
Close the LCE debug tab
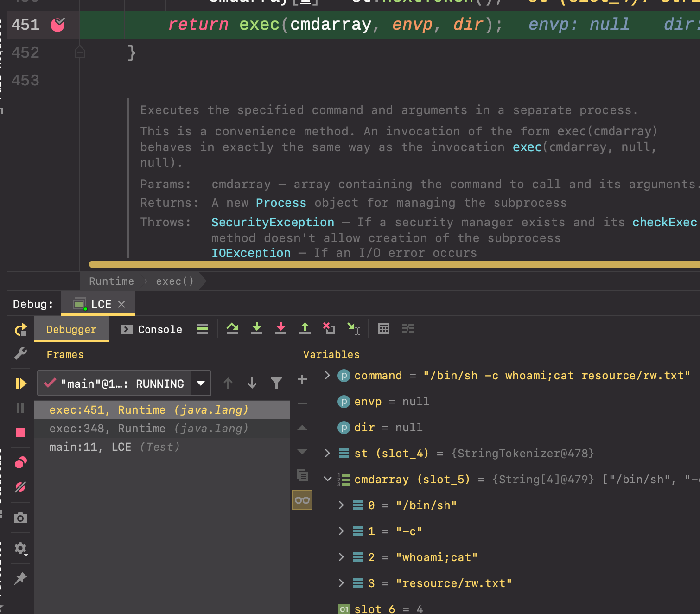(x=121, y=304)
